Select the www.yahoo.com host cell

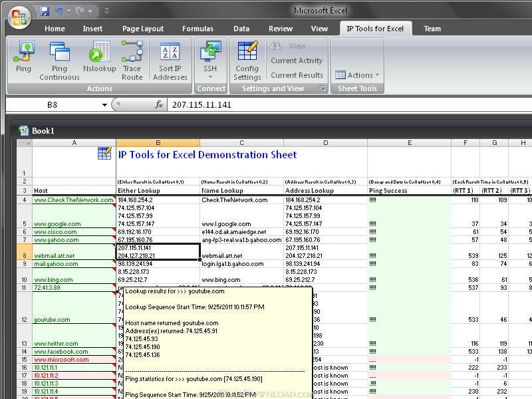[x=74, y=240]
